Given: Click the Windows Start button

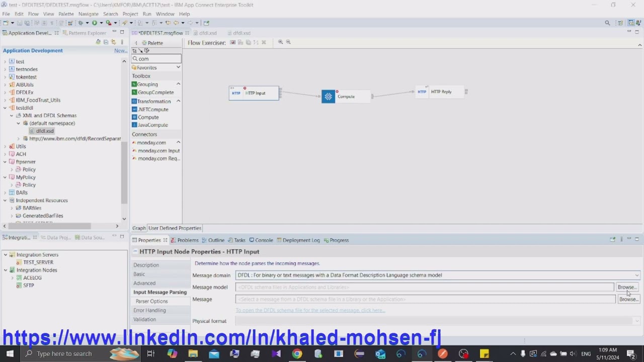Looking at the screenshot, I should tap(10, 354).
